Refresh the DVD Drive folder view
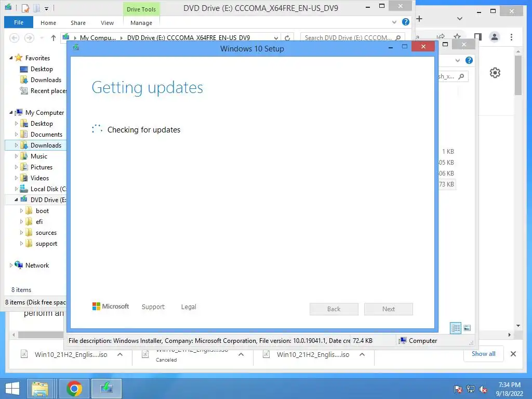 (287, 38)
